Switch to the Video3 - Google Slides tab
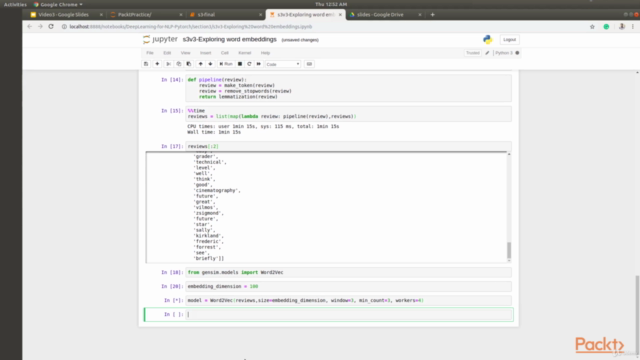Viewport: 640px width, 360px height. click(63, 14)
